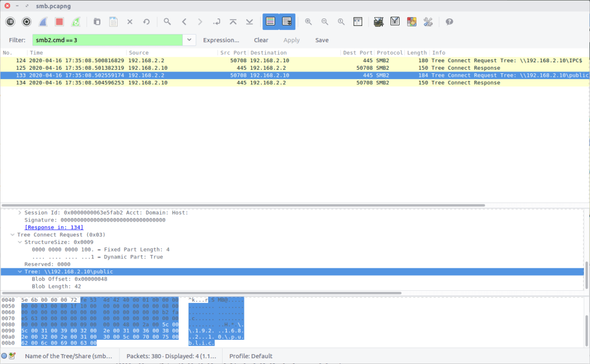
Task: Open the filter history dropdown arrow
Action: pyautogui.click(x=189, y=40)
